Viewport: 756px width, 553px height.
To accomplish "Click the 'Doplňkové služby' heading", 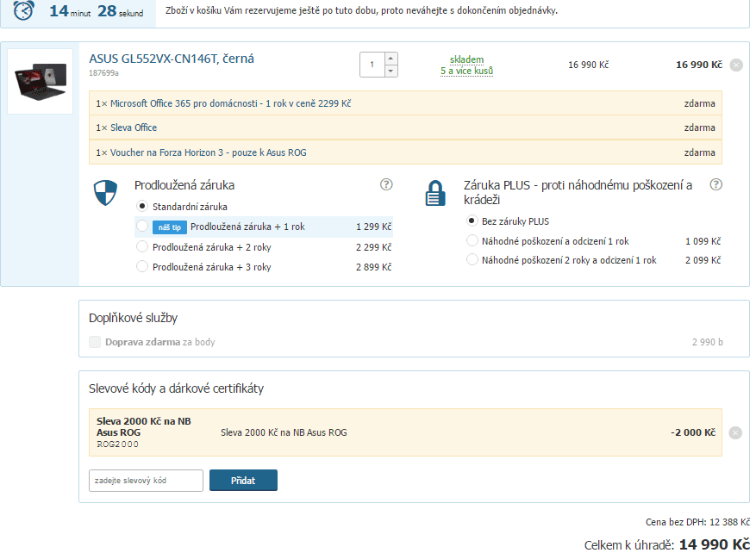I will pos(133,318).
